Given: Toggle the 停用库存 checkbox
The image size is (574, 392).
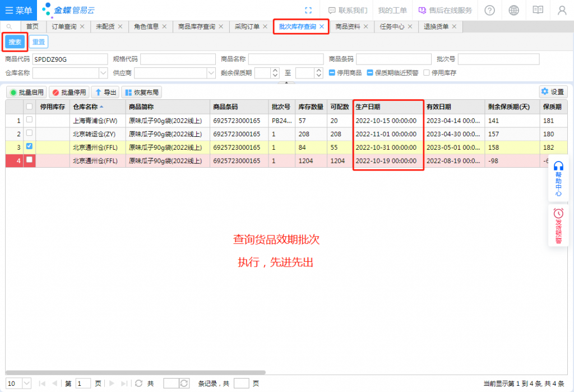Looking at the screenshot, I should [427, 73].
